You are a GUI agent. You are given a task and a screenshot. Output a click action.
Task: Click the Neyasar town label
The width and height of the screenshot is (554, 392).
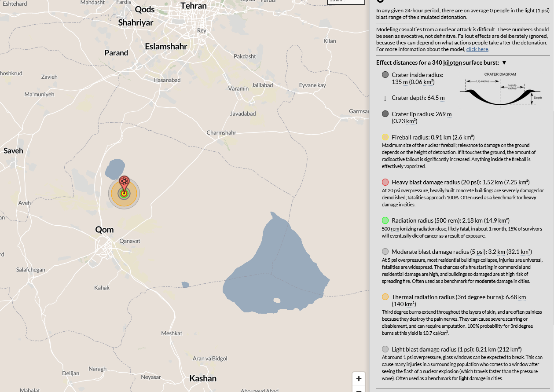(151, 377)
